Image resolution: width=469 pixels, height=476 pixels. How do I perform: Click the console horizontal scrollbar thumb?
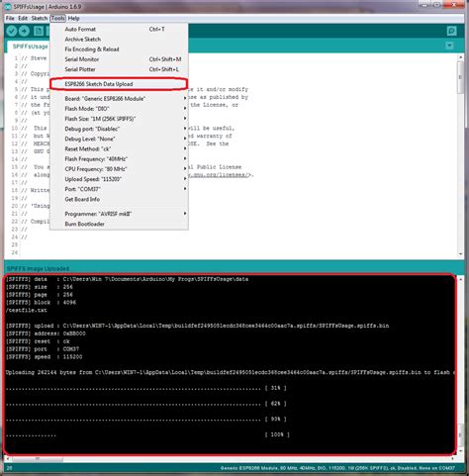coord(38,459)
